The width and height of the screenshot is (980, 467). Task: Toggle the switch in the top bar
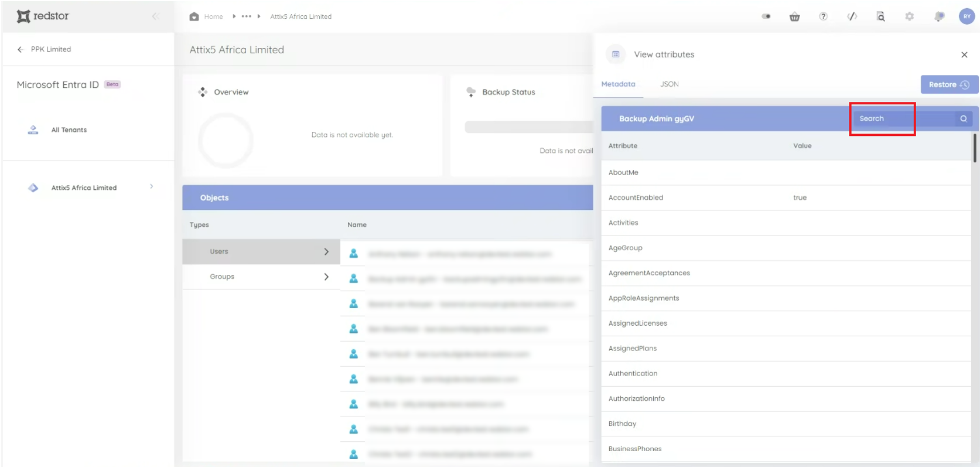766,16
